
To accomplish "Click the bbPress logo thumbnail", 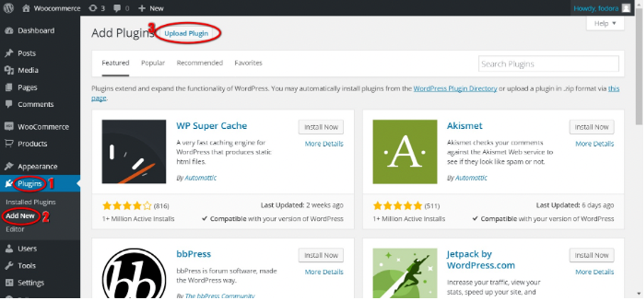I will [x=134, y=273].
